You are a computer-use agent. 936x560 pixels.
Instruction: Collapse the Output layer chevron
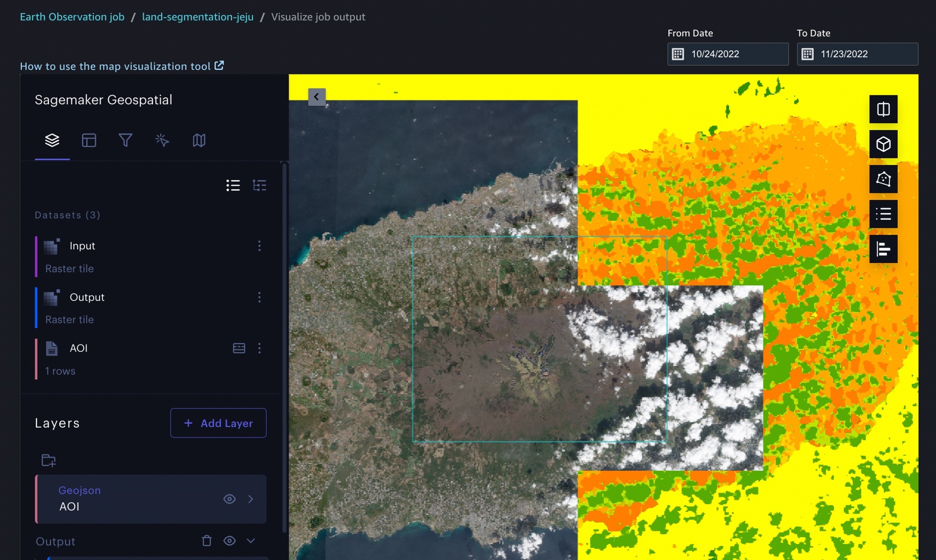coord(251,540)
